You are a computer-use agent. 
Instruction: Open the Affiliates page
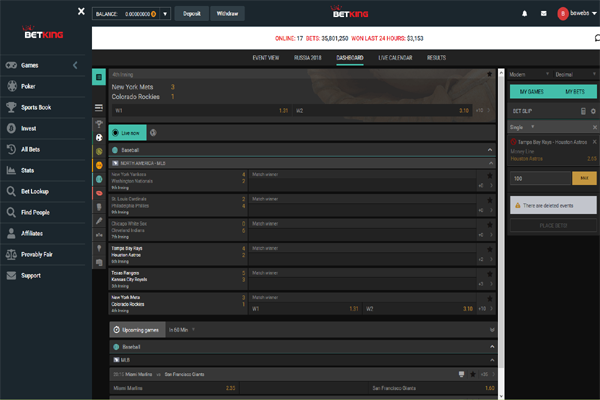[32, 233]
